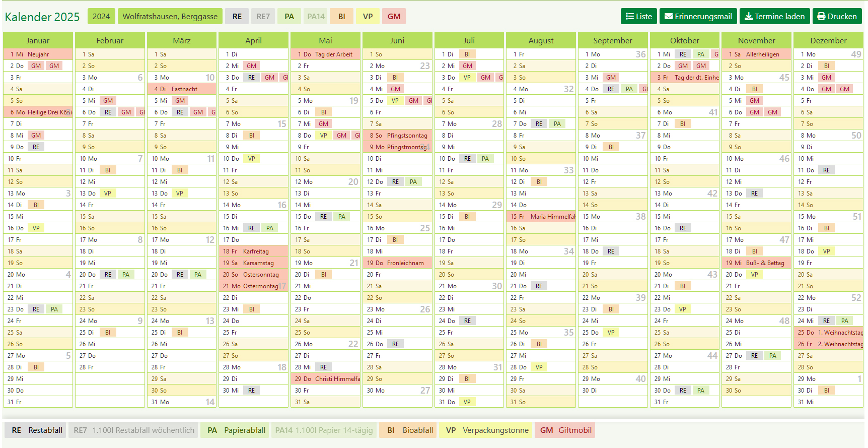
Task: Select the September month header
Action: pyautogui.click(x=613, y=40)
